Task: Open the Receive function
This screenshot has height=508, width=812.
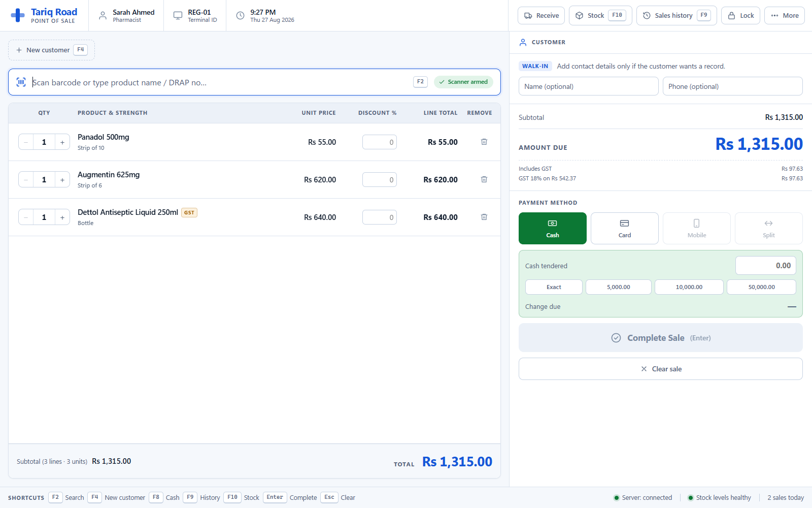Action: tap(541, 16)
